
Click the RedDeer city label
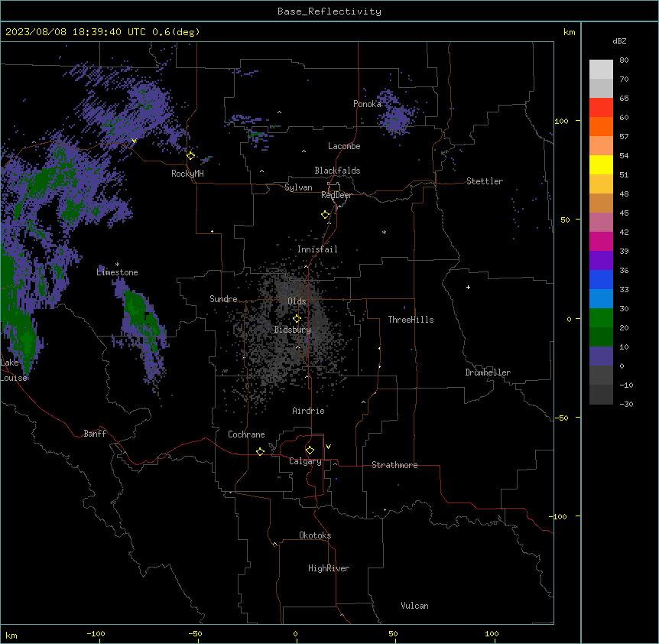pos(336,195)
